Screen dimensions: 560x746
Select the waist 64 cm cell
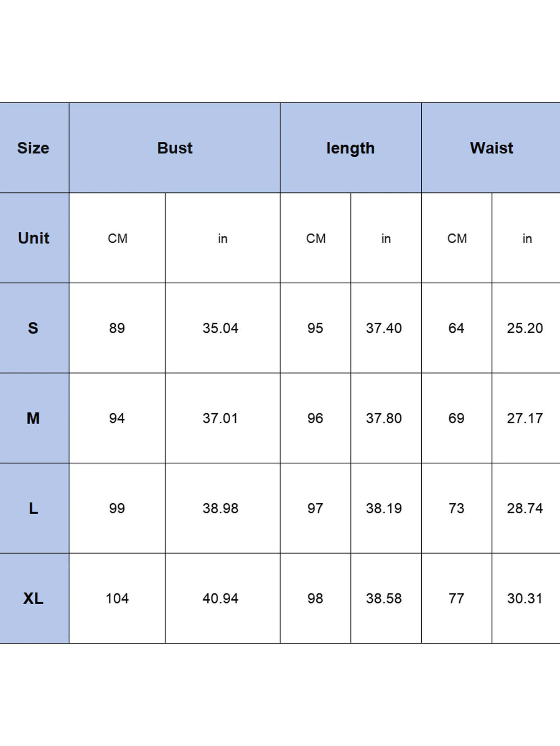[457, 328]
